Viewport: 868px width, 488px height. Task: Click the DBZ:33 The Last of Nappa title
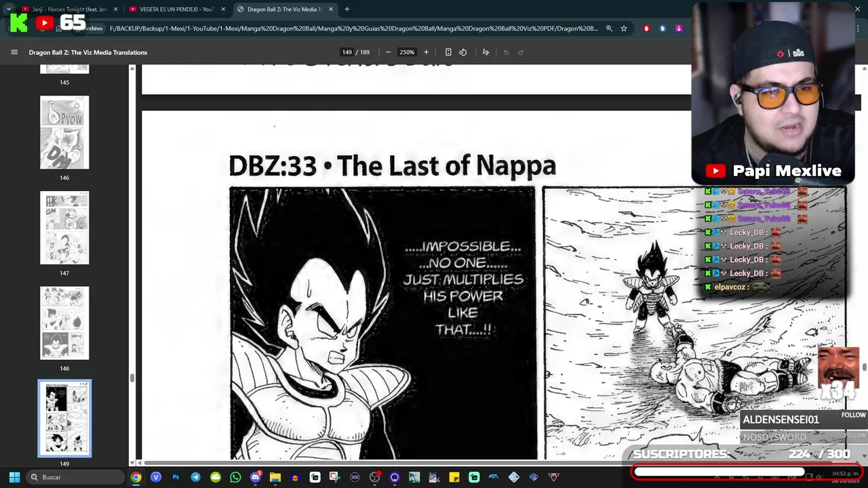(392, 166)
